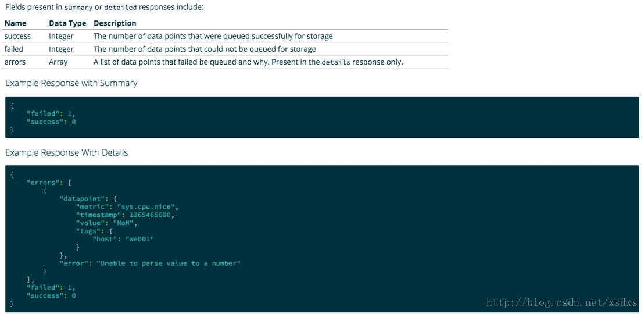Click the "success": 0 line in summary block
The image size is (644, 314).
pos(51,122)
